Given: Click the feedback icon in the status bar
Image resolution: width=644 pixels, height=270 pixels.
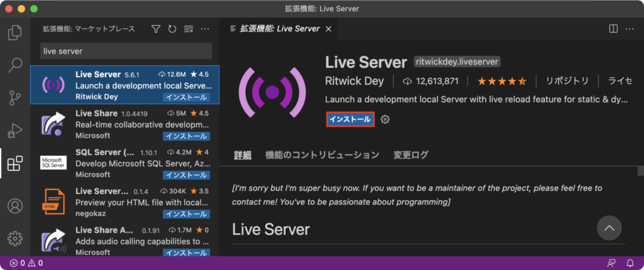Looking at the screenshot, I should [x=611, y=263].
